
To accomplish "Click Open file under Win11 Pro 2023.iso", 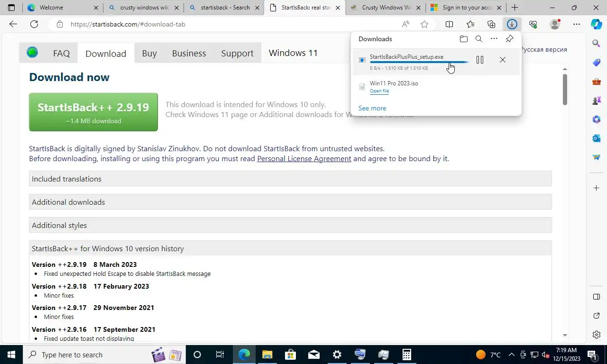I will [379, 91].
